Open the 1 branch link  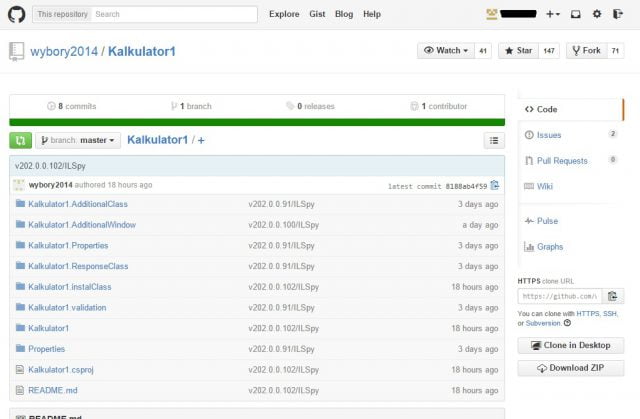click(x=191, y=106)
